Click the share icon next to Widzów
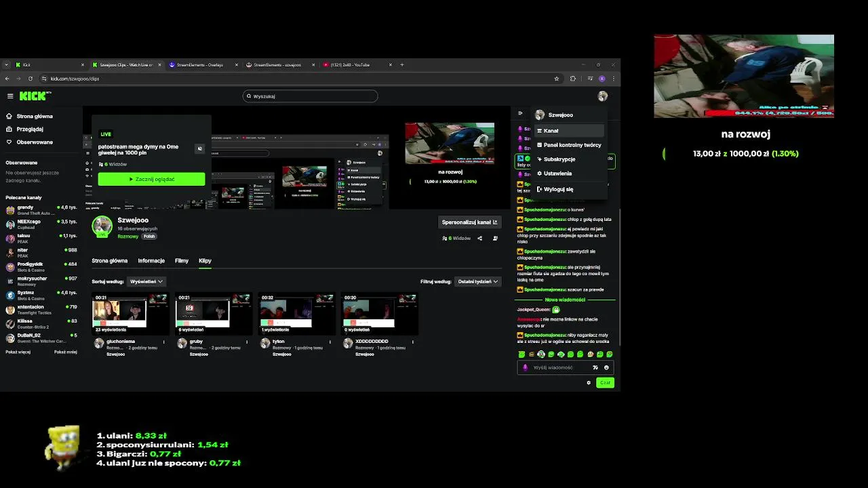This screenshot has height=488, width=868. pos(479,239)
